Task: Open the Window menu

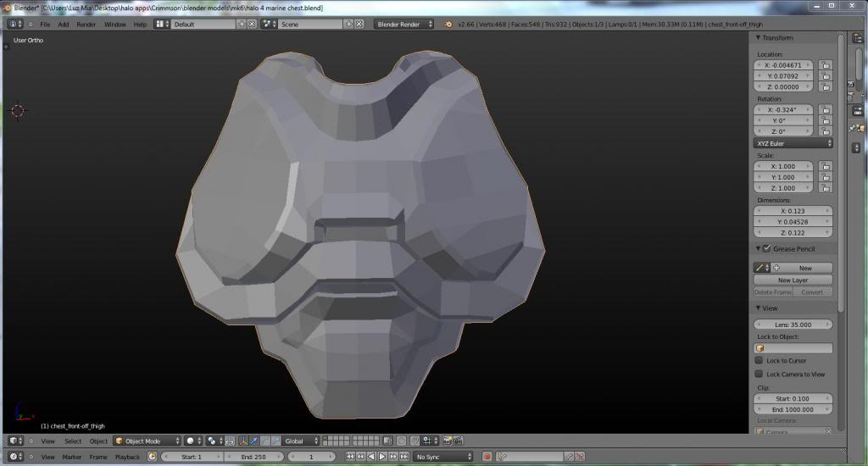Action: (115, 25)
